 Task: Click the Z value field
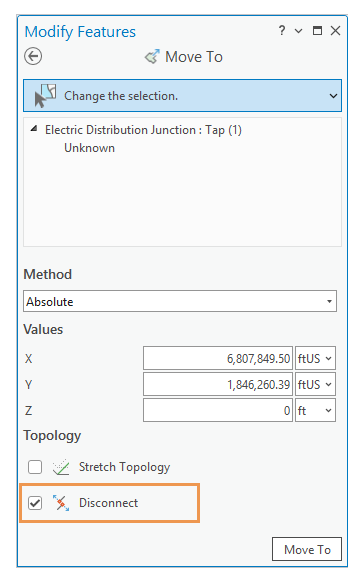(218, 410)
